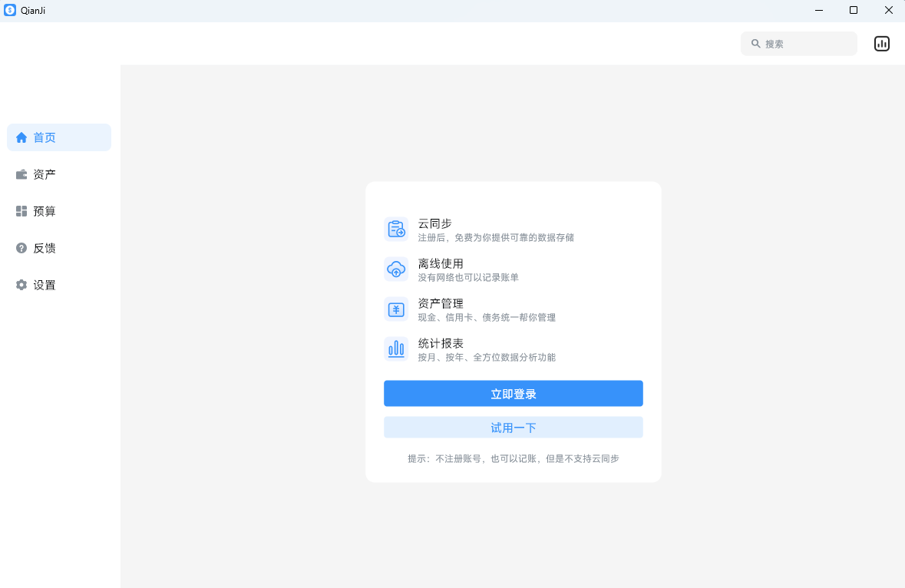Screen dimensions: 905x588
Task: Click the 试用一下 trial button
Action: click(513, 427)
